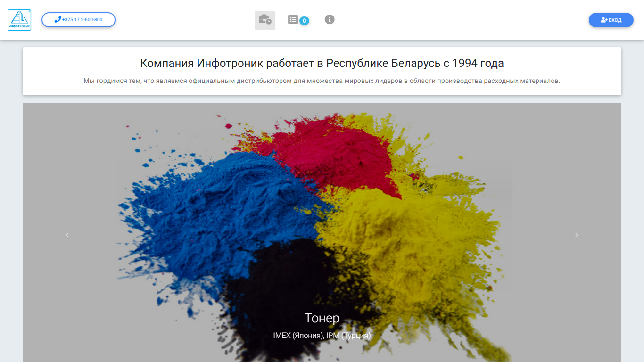Click the company heading about 1994

(322, 63)
